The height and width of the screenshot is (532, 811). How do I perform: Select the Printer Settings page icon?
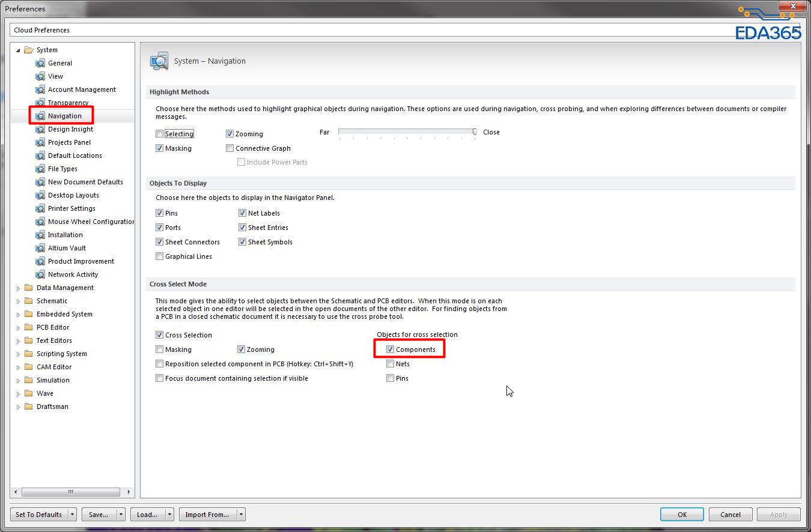coord(40,208)
